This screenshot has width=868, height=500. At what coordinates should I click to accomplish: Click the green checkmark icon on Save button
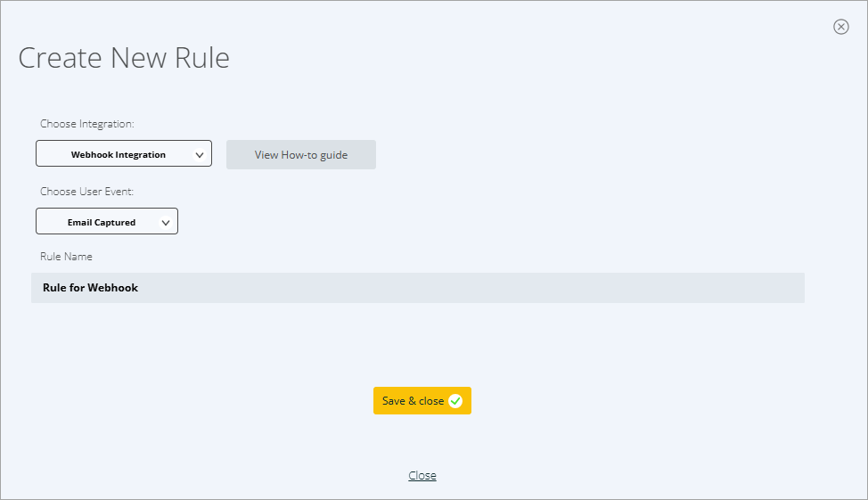(455, 401)
